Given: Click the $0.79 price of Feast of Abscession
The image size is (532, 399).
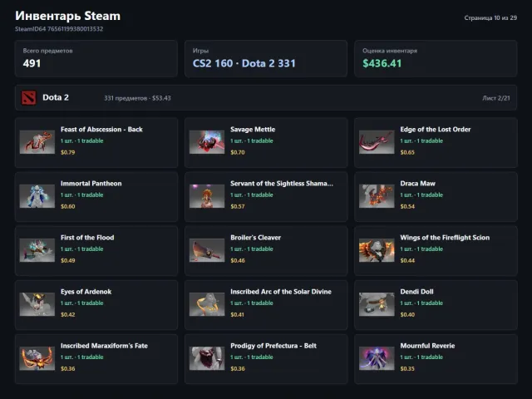Looking at the screenshot, I should [68, 152].
